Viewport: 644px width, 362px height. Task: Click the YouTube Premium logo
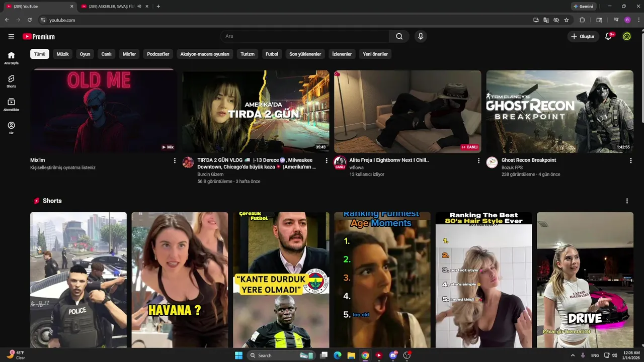tap(39, 36)
